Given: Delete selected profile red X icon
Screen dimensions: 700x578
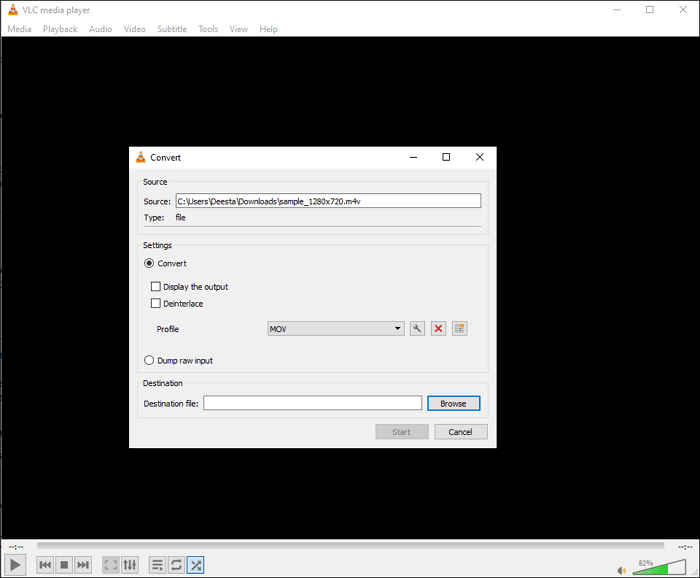Looking at the screenshot, I should (x=438, y=329).
